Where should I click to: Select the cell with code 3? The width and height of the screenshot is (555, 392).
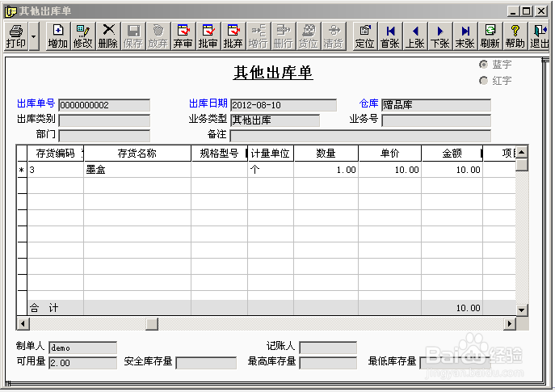pyautogui.click(x=56, y=170)
